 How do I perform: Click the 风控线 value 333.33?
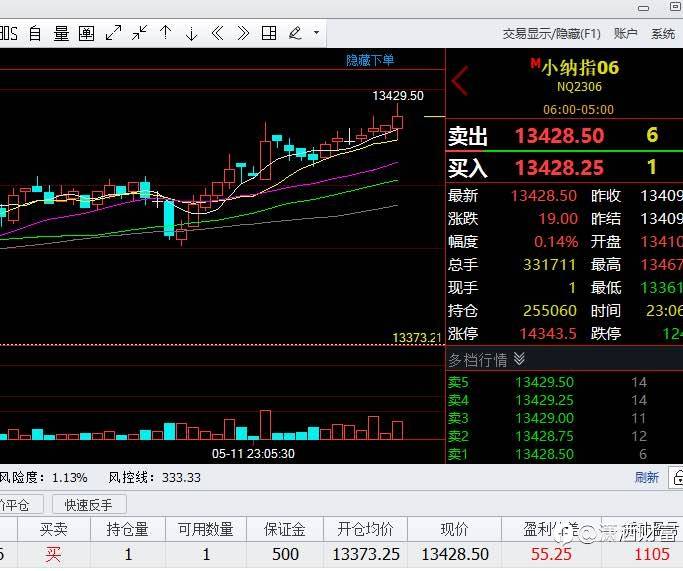tap(181, 478)
